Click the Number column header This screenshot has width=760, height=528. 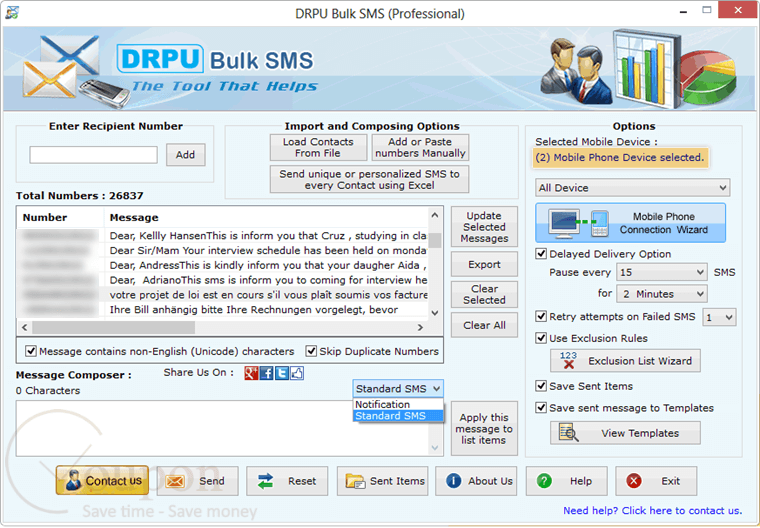[61, 217]
